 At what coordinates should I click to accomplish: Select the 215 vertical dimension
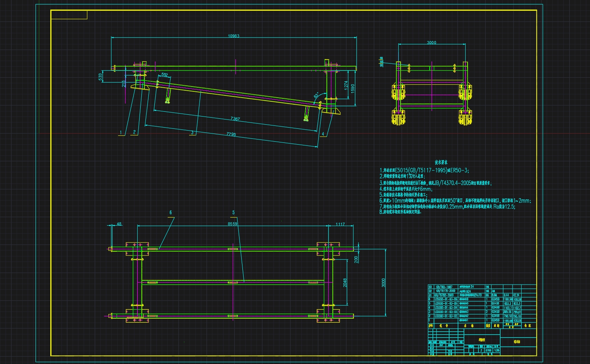coord(124,84)
